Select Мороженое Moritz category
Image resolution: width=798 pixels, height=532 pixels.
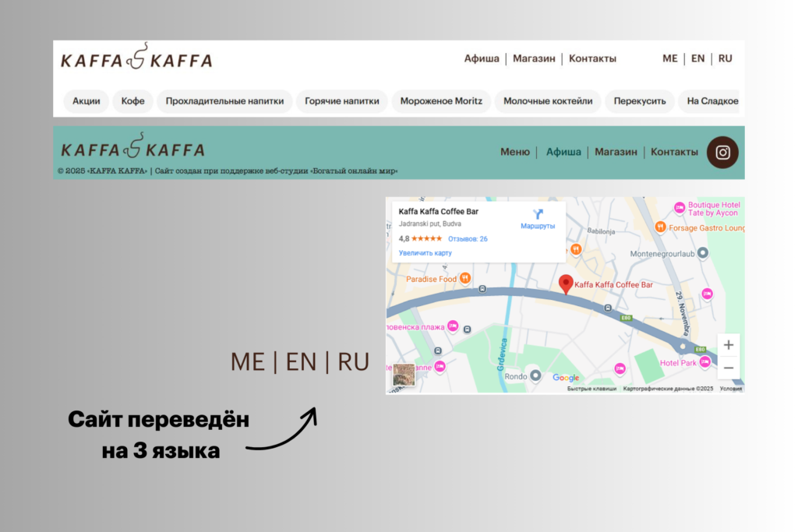point(441,100)
